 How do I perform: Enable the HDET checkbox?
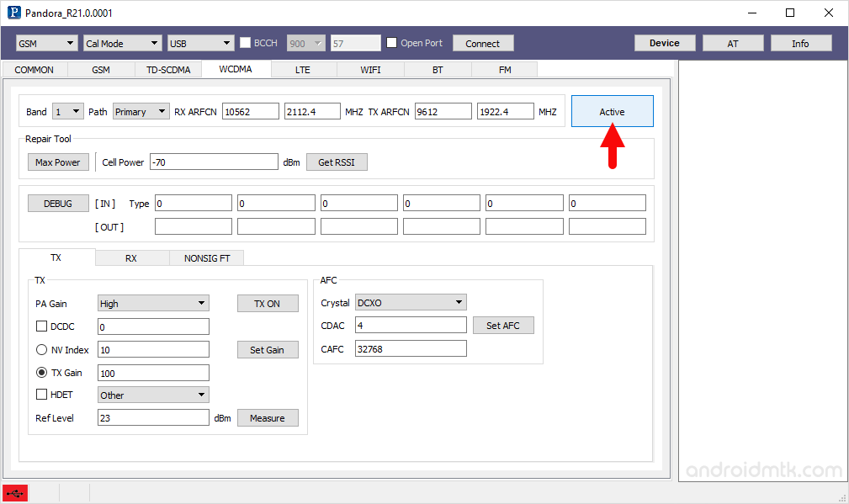[41, 395]
